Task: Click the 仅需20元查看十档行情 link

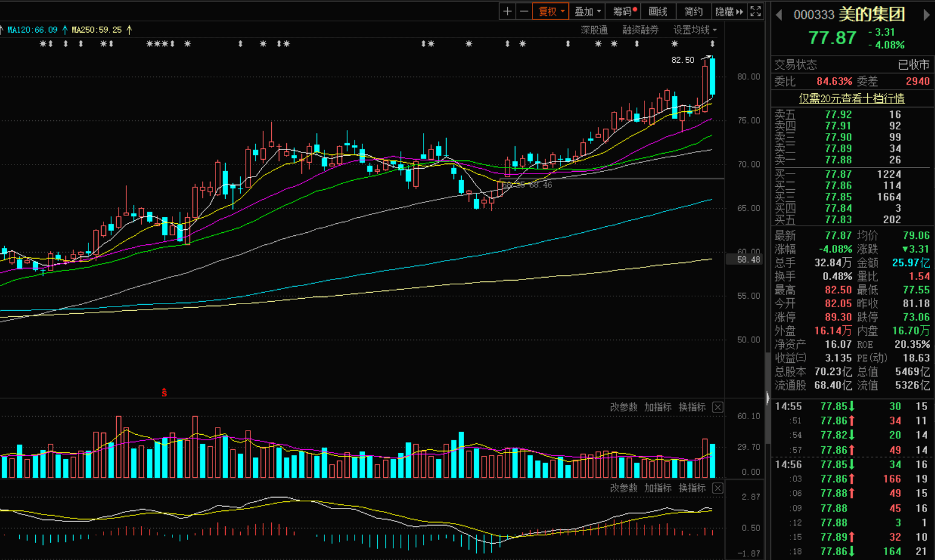Action: click(x=851, y=99)
